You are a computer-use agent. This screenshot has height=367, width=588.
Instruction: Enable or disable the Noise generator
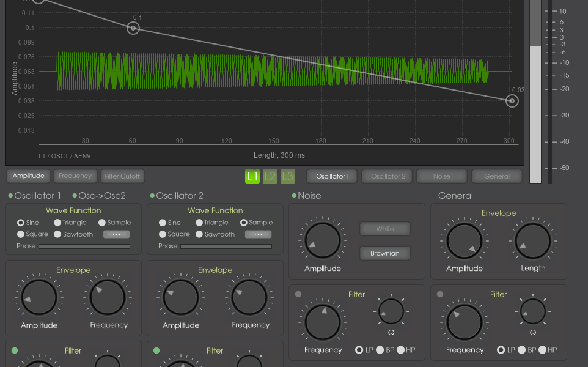[x=294, y=196]
